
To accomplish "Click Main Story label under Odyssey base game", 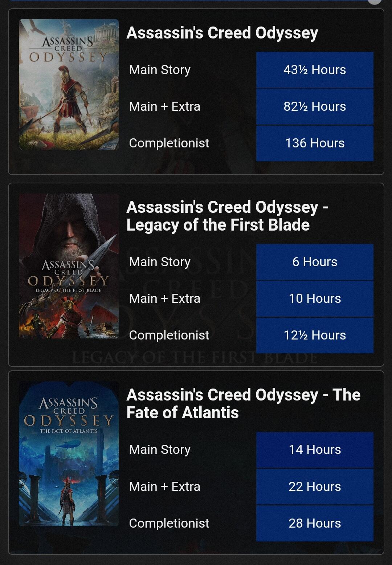I will 160,70.
